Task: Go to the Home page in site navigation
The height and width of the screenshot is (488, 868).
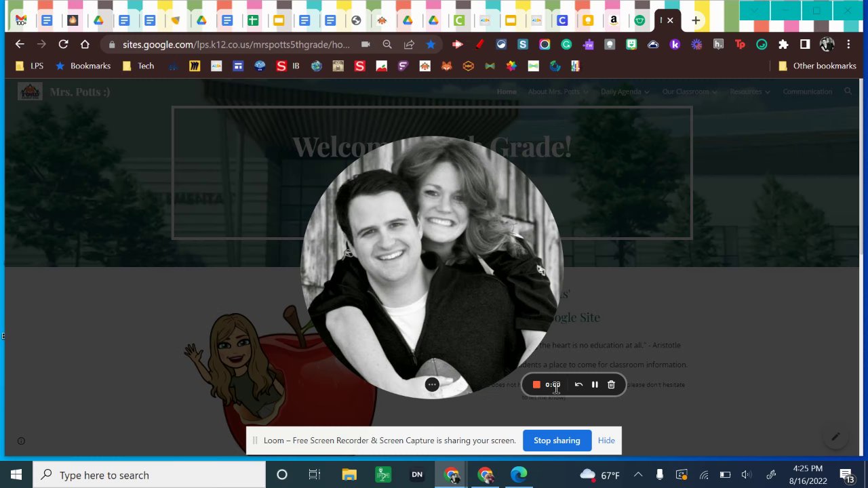Action: pyautogui.click(x=507, y=91)
